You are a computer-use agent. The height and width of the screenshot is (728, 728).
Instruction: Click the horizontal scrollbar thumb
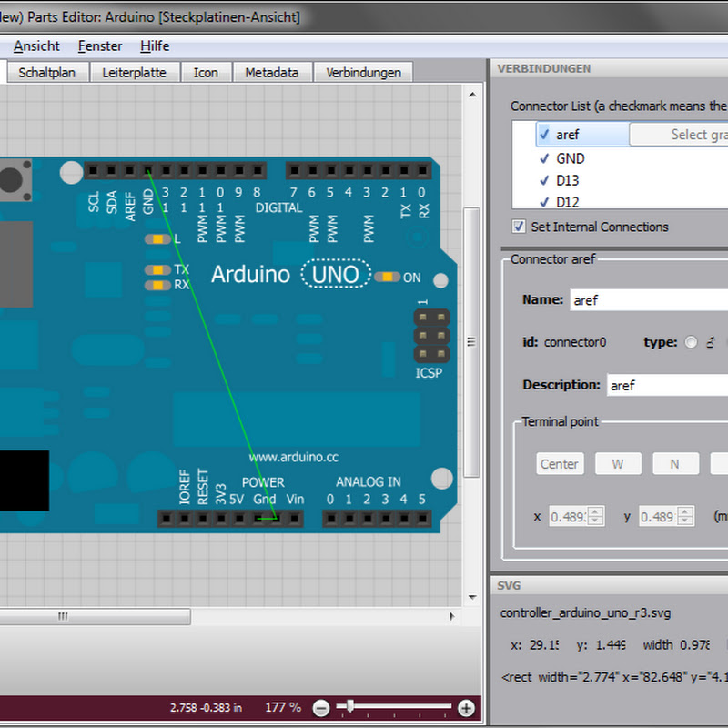pyautogui.click(x=95, y=617)
